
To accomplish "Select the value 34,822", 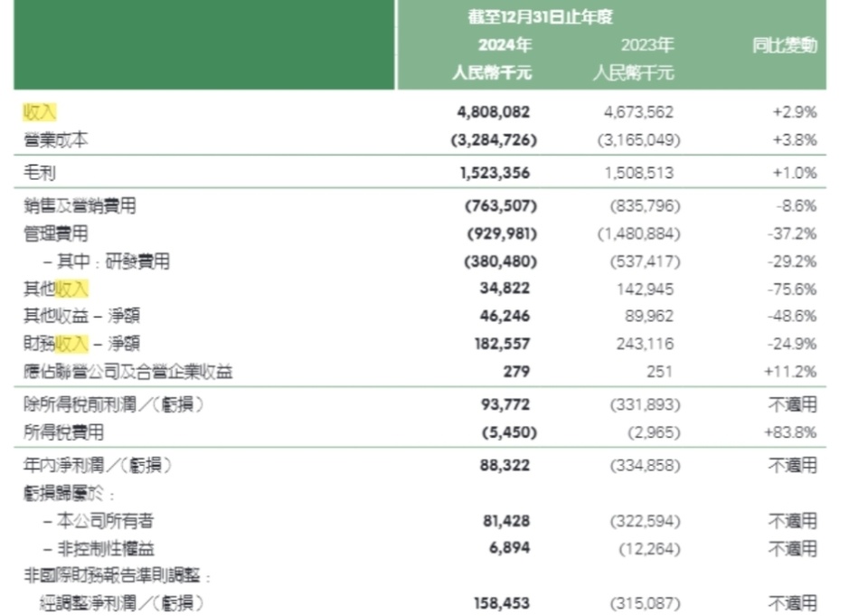I will click(x=505, y=288).
